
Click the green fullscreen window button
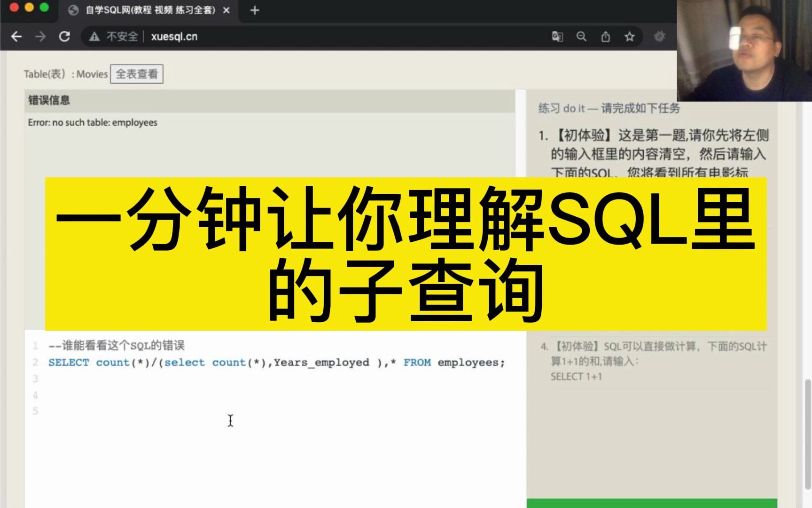click(44, 7)
